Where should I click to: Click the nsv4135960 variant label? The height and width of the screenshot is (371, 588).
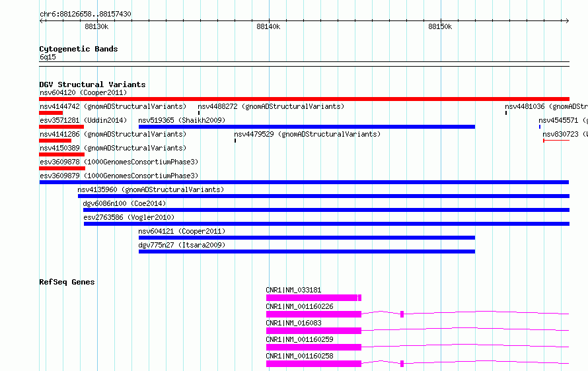coord(151,189)
